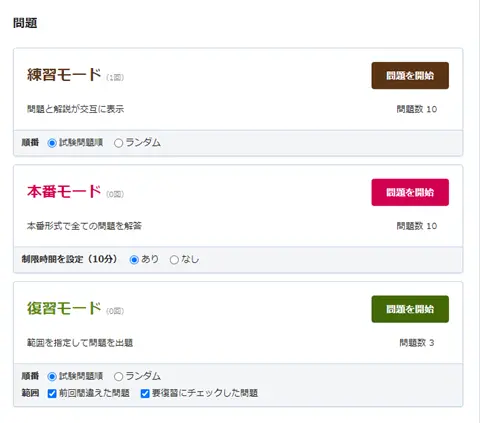
Task: Click 問題数 3 label in 復習モード
Action: tap(417, 343)
